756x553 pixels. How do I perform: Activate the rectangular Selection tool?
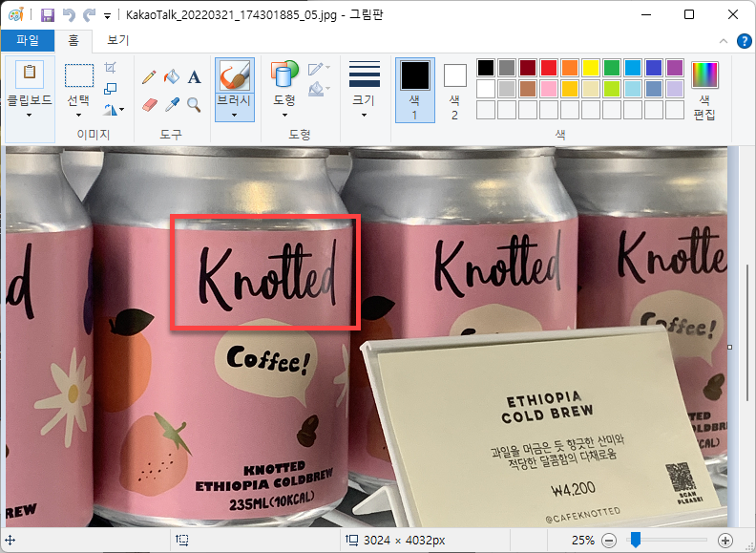click(79, 75)
